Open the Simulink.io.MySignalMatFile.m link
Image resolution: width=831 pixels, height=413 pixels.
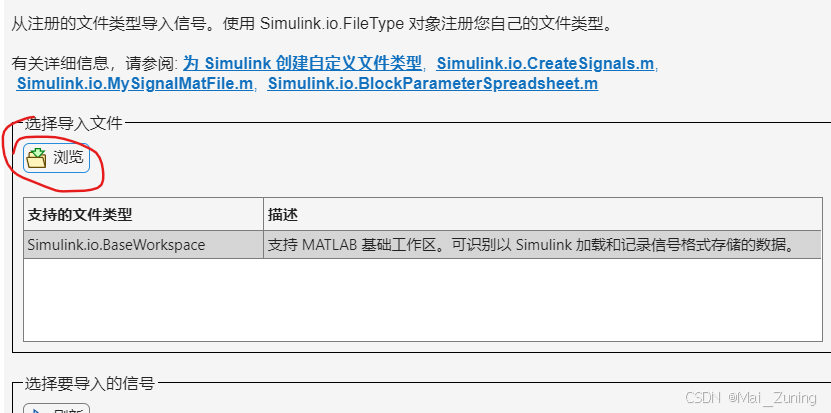135,84
